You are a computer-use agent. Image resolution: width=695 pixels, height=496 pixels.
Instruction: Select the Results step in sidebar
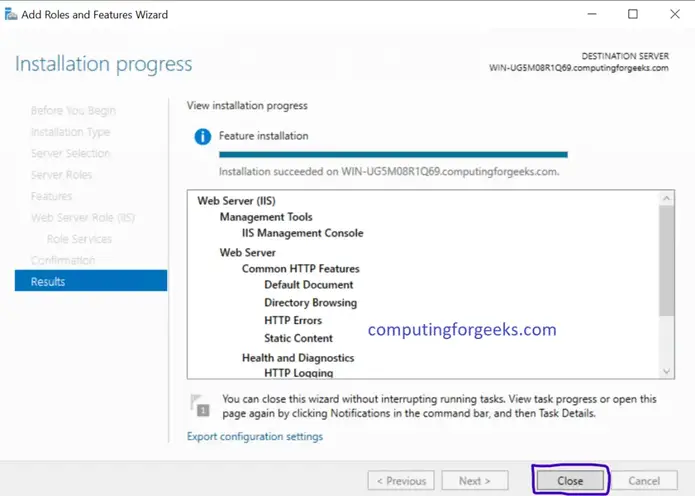91,281
